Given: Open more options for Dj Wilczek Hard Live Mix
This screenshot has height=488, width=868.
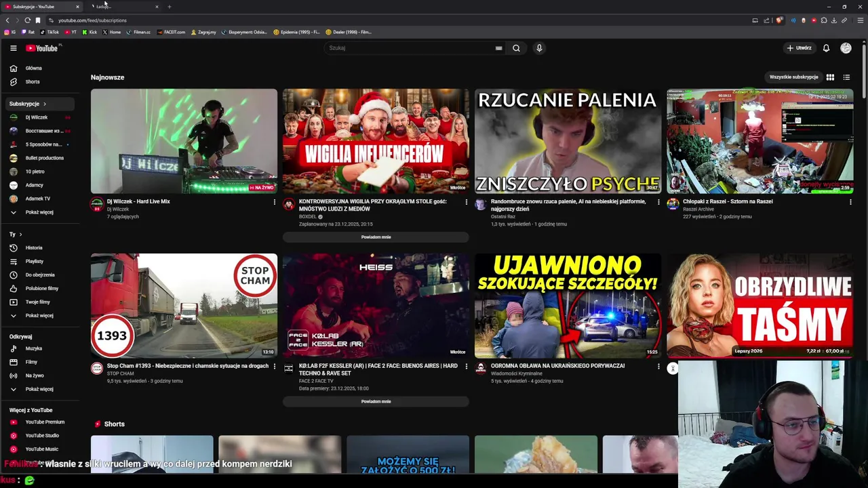Looking at the screenshot, I should click(274, 202).
